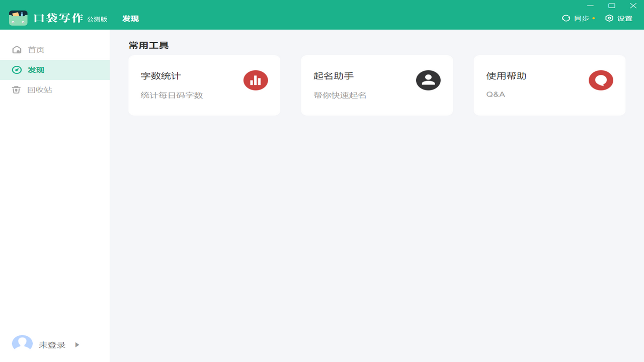Click the user avatar circle near 未登录
The image size is (644, 362).
click(22, 344)
